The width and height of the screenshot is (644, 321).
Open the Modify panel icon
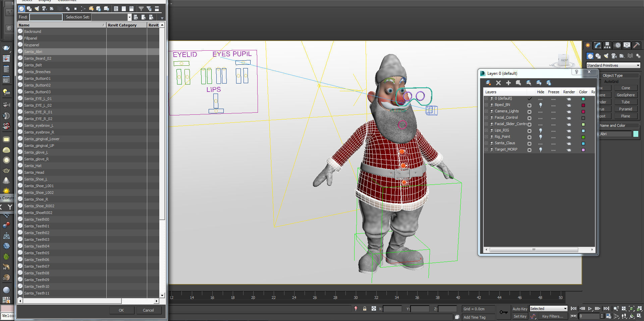click(x=598, y=45)
